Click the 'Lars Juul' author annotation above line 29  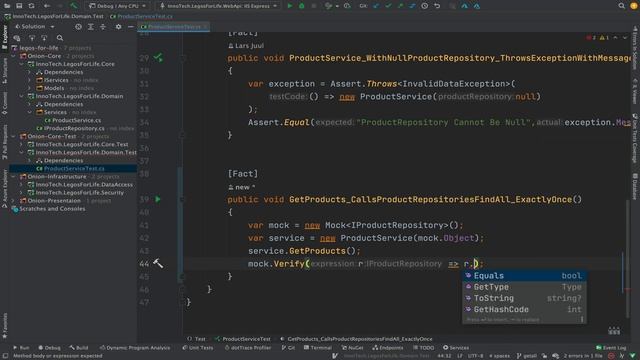246,46
